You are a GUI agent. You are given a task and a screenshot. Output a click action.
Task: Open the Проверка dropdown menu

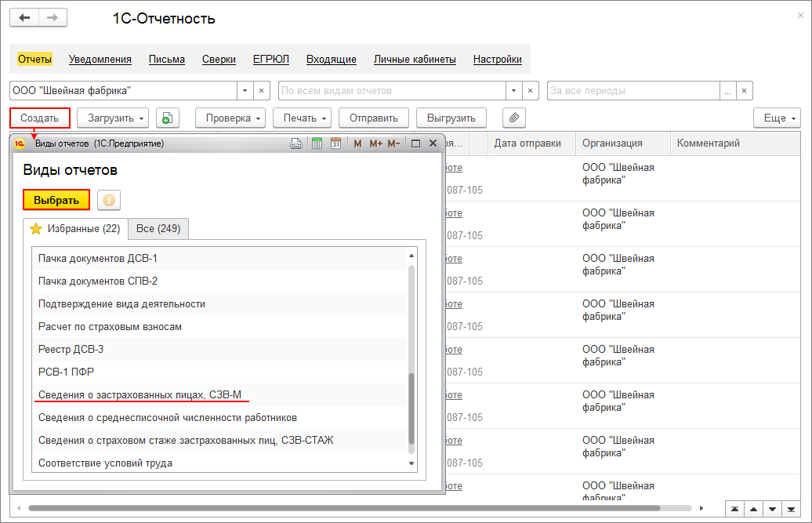(x=230, y=118)
